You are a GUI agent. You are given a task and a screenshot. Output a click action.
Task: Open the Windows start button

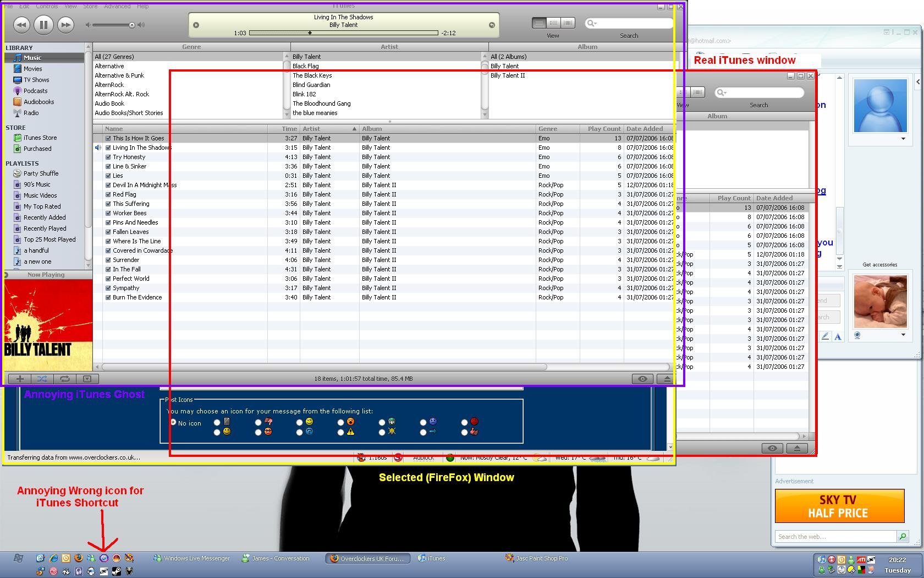[18, 558]
